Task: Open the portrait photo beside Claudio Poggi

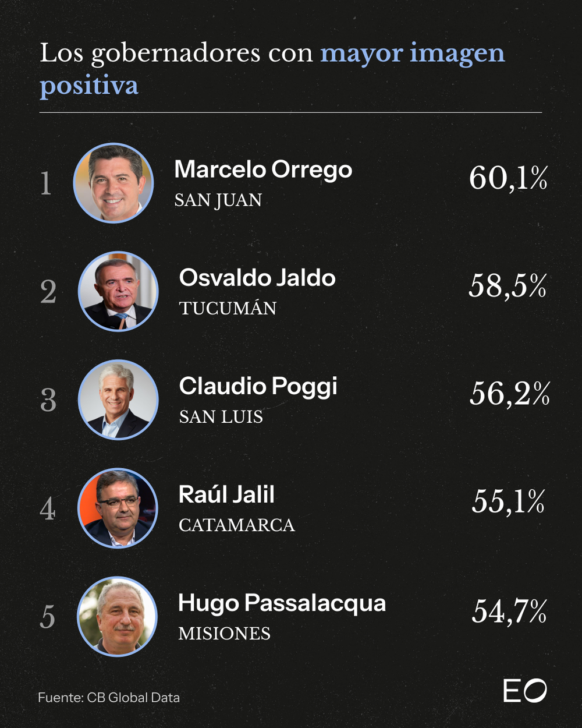Action: tap(118, 400)
